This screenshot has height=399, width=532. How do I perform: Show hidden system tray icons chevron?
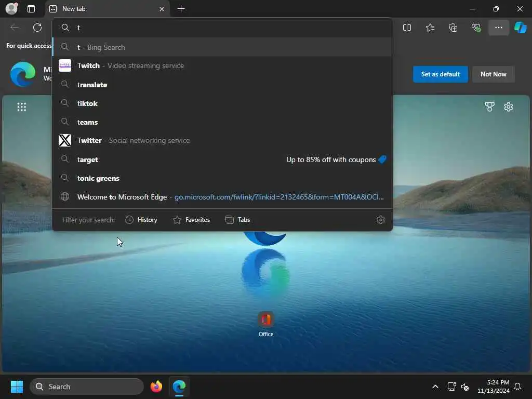click(435, 387)
